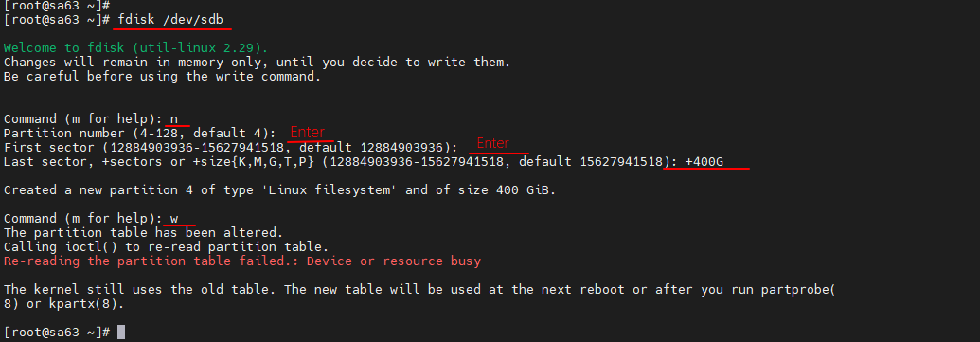Click the first empty '[root@sa63 ~]#' prompt line
Image resolution: width=980 pixels, height=342 pixels.
pos(57,6)
